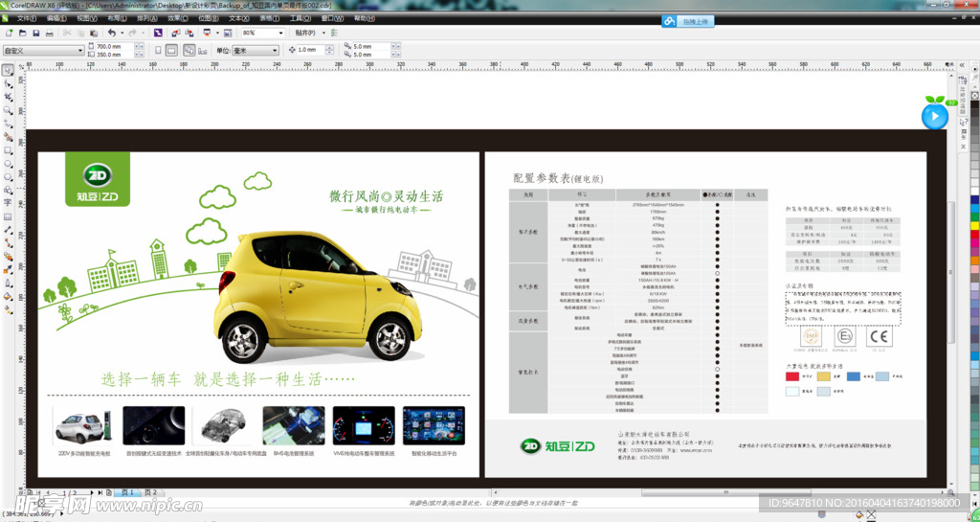Switch to the 页 2 page tab
This screenshot has height=522, width=980.
(x=149, y=492)
